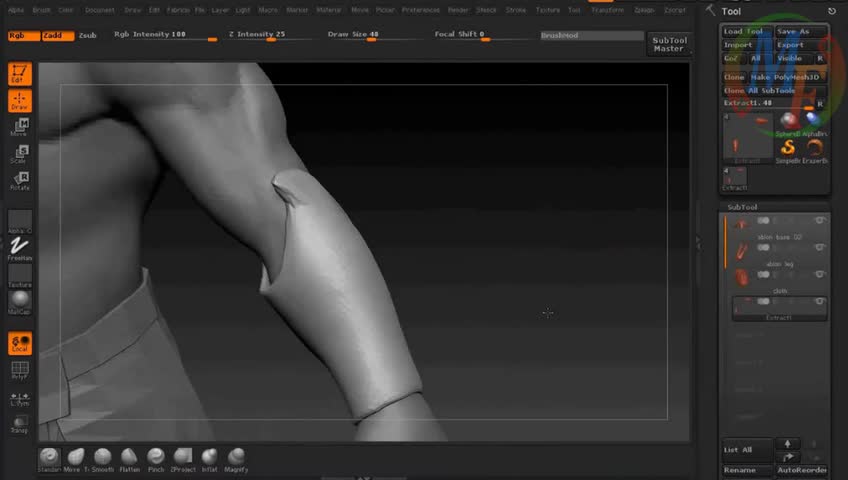Select the Inflat brush
The height and width of the screenshot is (480, 848).
209,461
